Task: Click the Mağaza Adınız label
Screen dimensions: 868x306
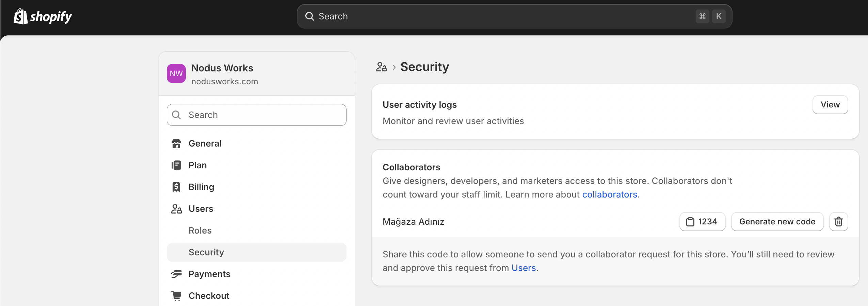Action: point(414,222)
